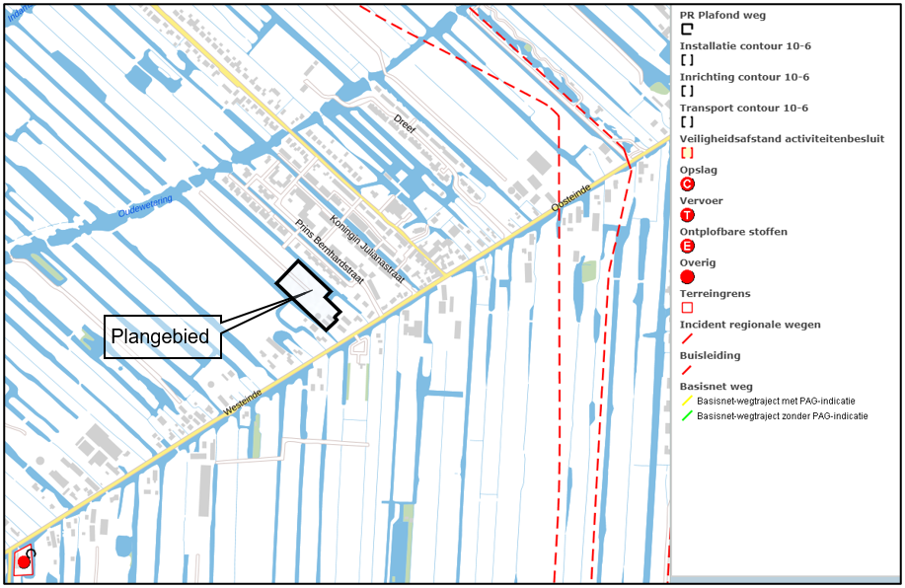Click the Installatie contour 10-6 legend heading

745,46
